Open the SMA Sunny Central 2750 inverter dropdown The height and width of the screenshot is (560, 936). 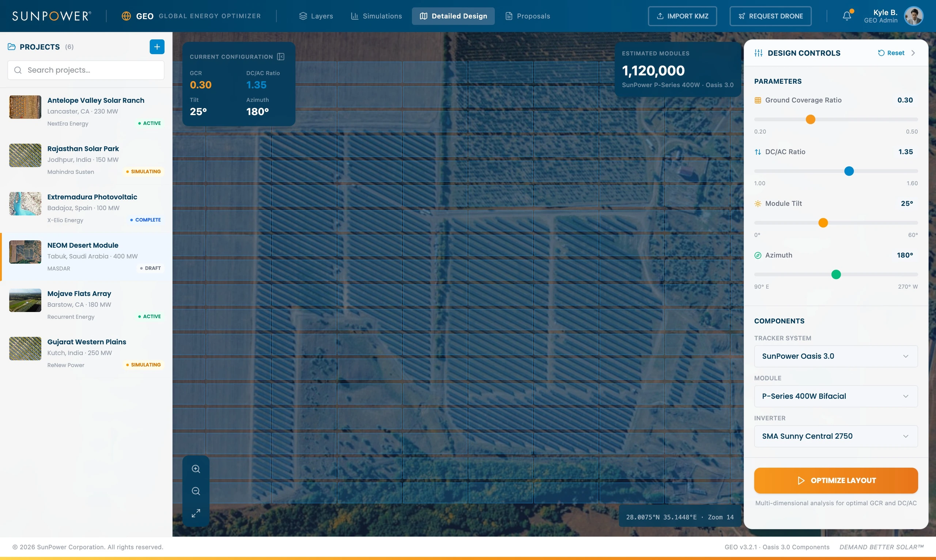click(835, 436)
